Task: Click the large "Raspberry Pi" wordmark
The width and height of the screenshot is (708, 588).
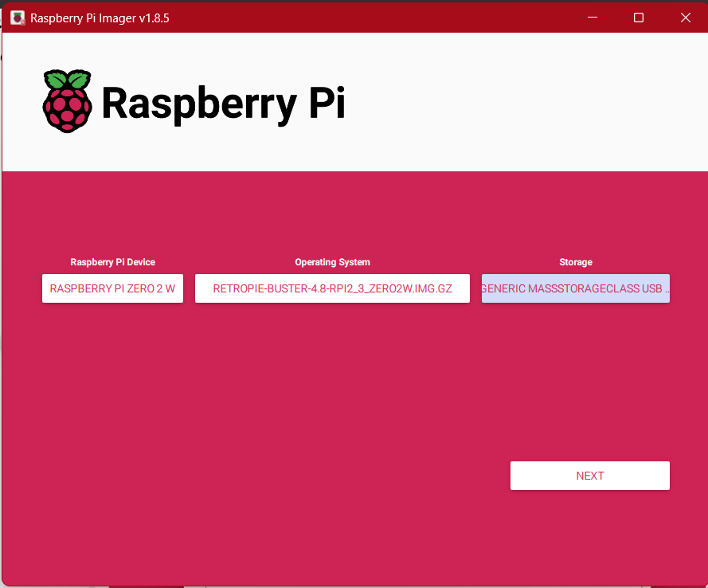Action: click(x=223, y=104)
